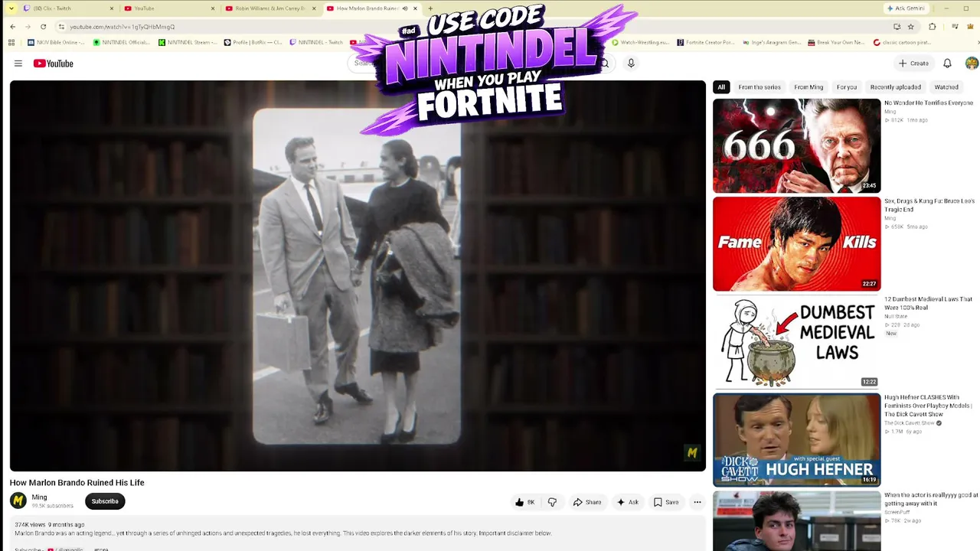Open the browser Extensions puzzle icon
This screenshot has height=551, width=980.
[932, 27]
